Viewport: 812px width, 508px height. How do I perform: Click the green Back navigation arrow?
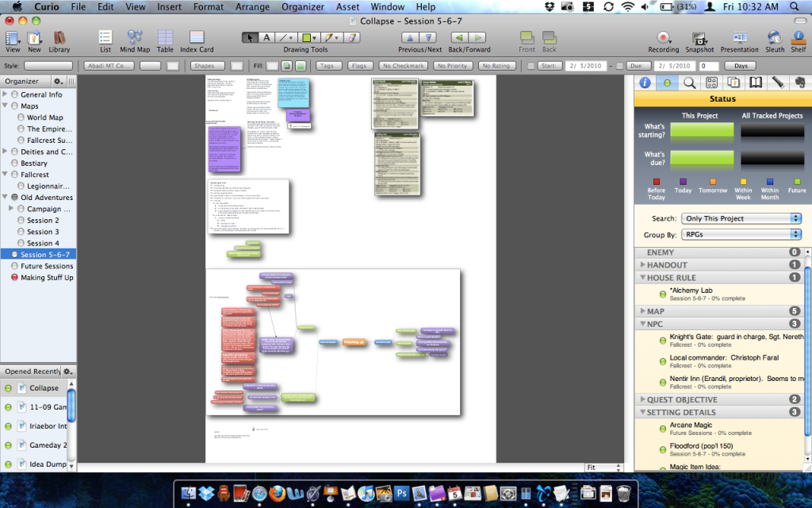coord(459,38)
